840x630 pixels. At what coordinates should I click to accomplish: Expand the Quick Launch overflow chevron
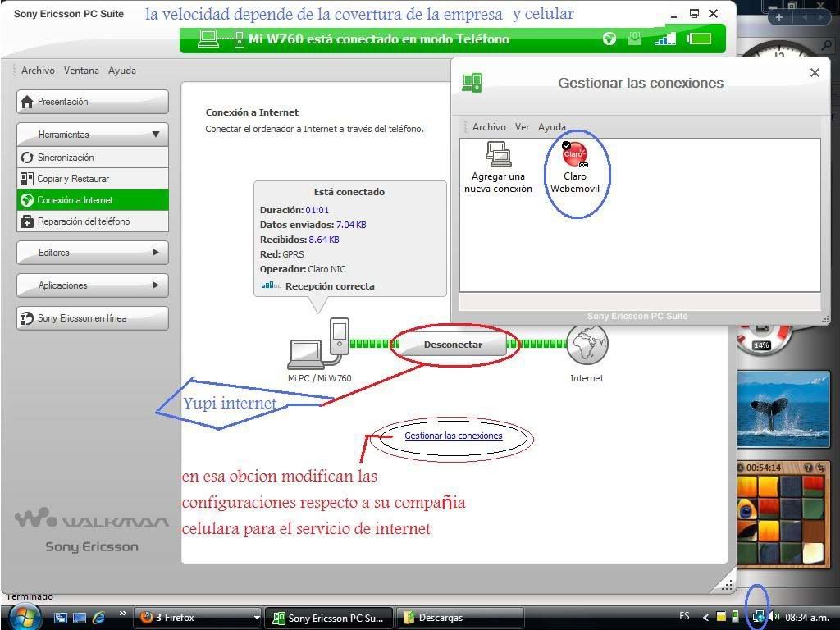123,614
